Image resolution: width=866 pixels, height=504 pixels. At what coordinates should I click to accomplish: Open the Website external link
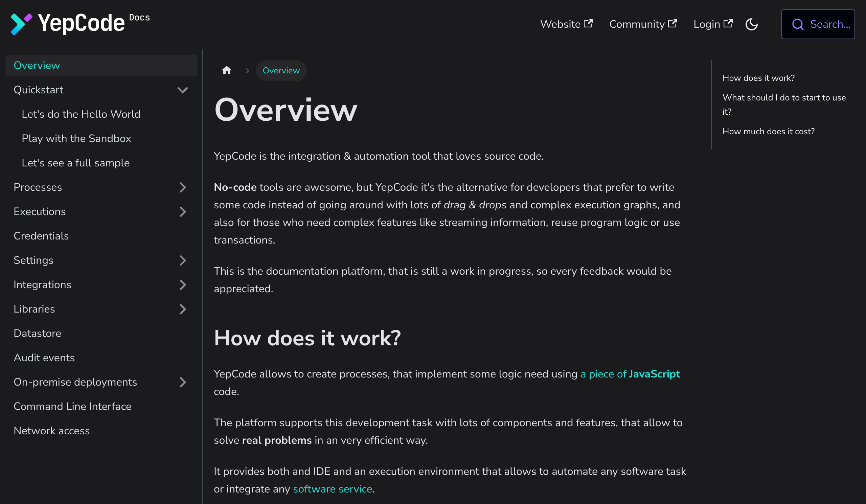pos(566,24)
